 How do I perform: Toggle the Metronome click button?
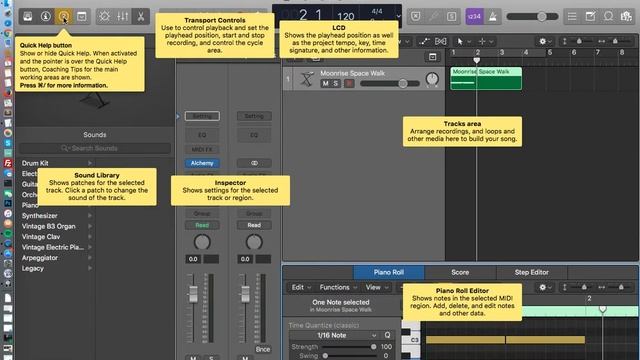tap(493, 16)
